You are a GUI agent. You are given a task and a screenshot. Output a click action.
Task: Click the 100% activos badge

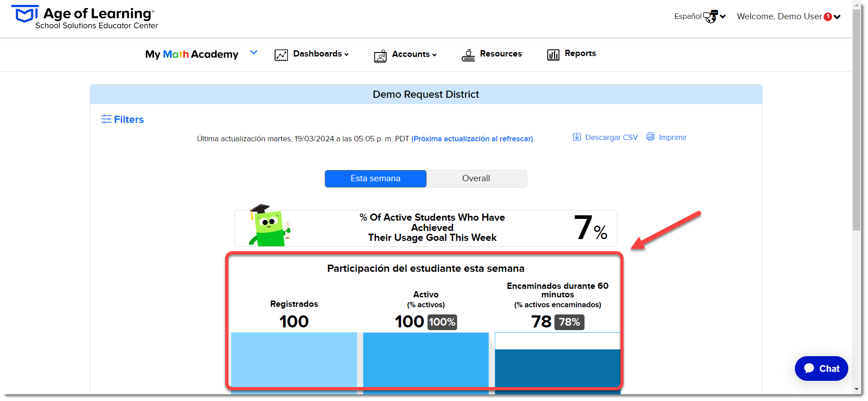[442, 322]
